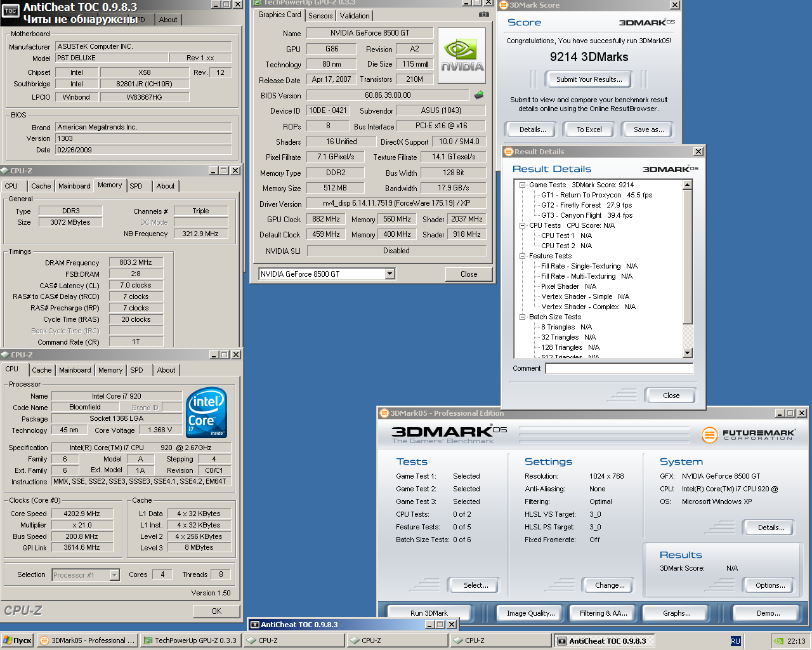Click the Submit Your Results button

pos(589,79)
